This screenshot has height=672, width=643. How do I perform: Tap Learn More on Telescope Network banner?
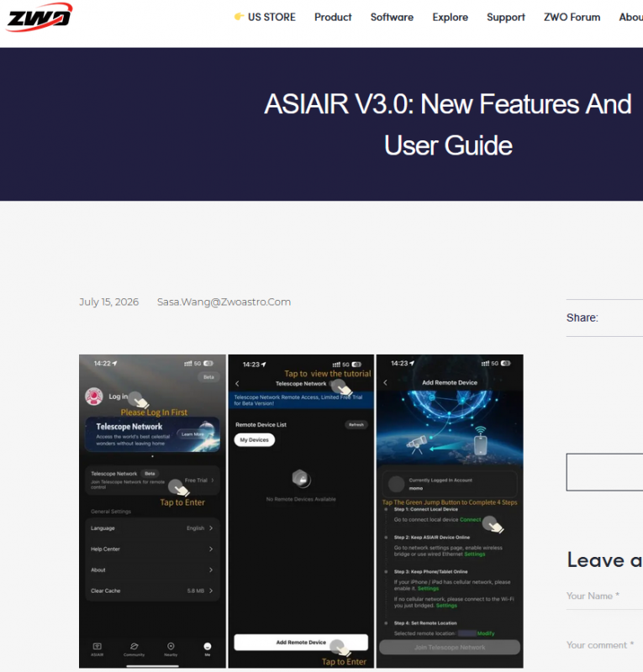[x=192, y=434]
